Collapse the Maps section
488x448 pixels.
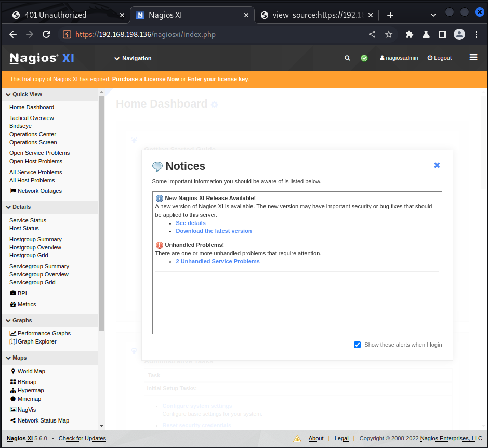click(50, 358)
